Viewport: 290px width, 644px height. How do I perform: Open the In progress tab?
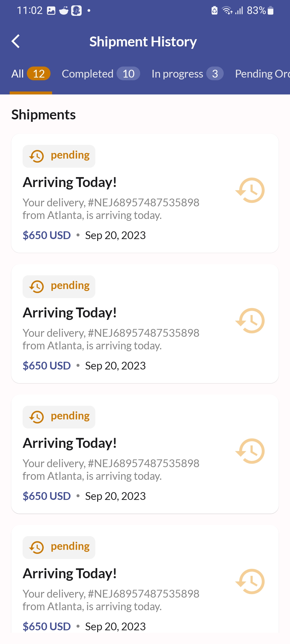[187, 74]
